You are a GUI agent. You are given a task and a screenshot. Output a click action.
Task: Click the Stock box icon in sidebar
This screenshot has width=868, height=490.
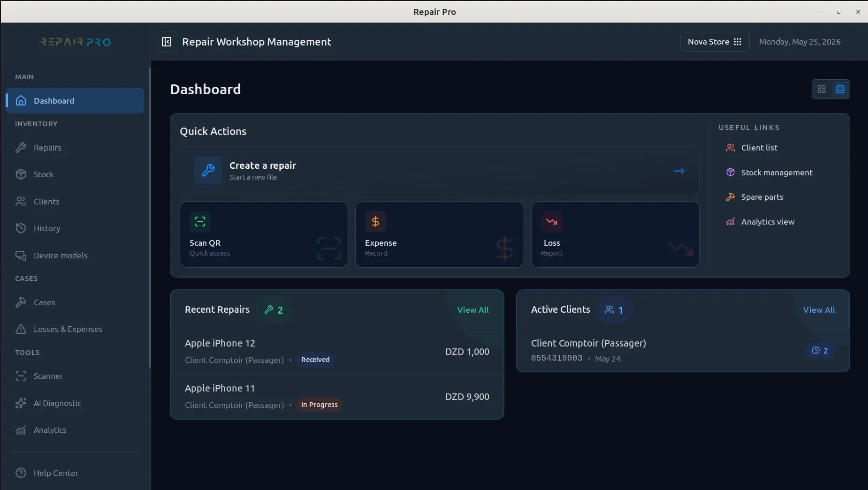click(21, 174)
